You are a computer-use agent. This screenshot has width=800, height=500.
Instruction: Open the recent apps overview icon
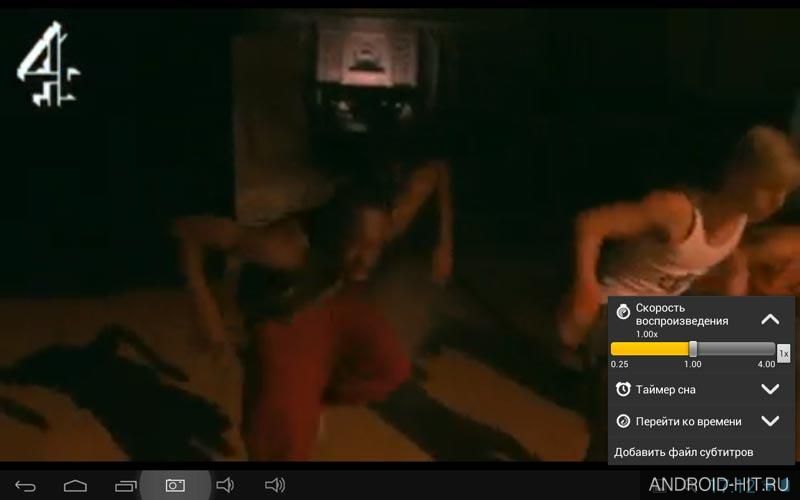tap(126, 486)
